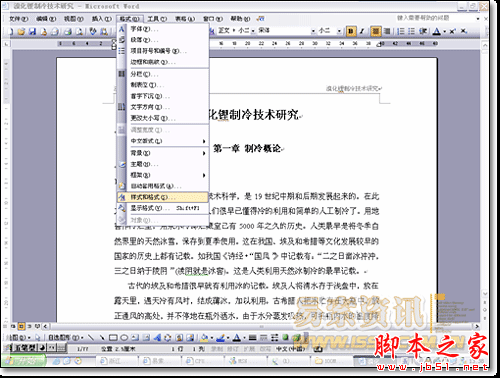Click horizontal scrollbar right arrow
This screenshot has width=500, height=378.
pos(477,326)
